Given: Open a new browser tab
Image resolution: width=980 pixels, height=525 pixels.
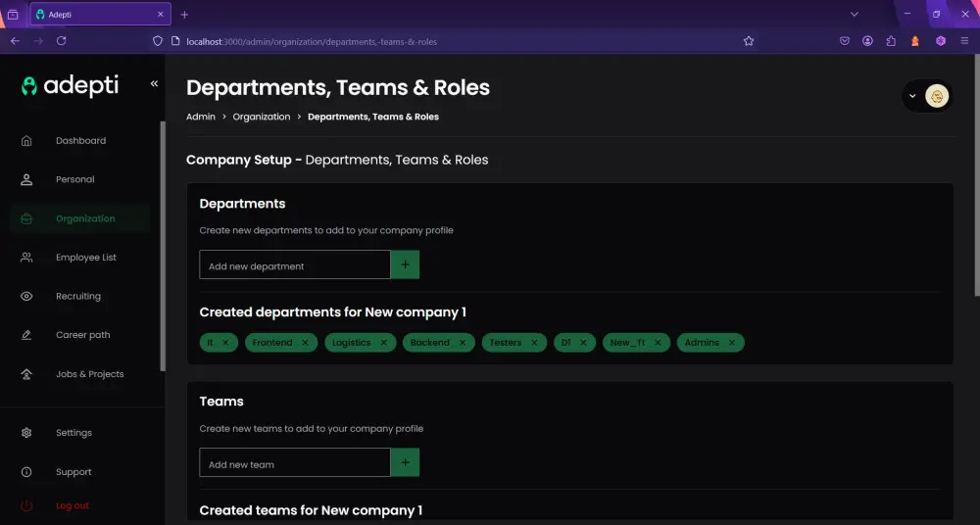Looking at the screenshot, I should (184, 15).
